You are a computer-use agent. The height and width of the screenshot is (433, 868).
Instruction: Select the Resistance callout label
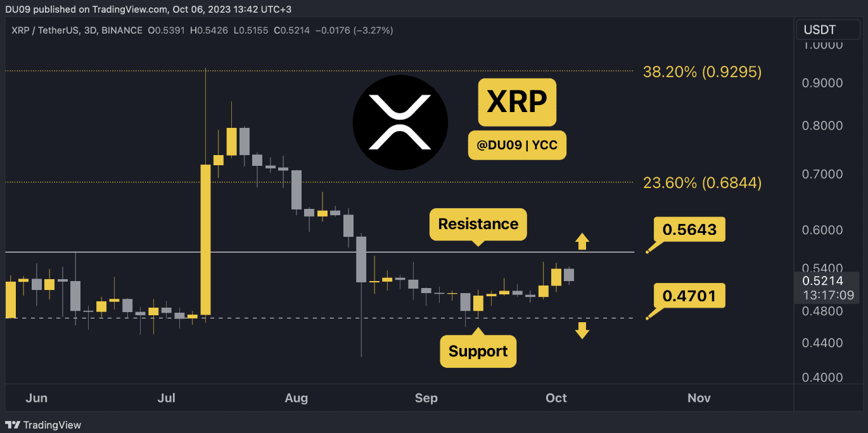click(478, 224)
